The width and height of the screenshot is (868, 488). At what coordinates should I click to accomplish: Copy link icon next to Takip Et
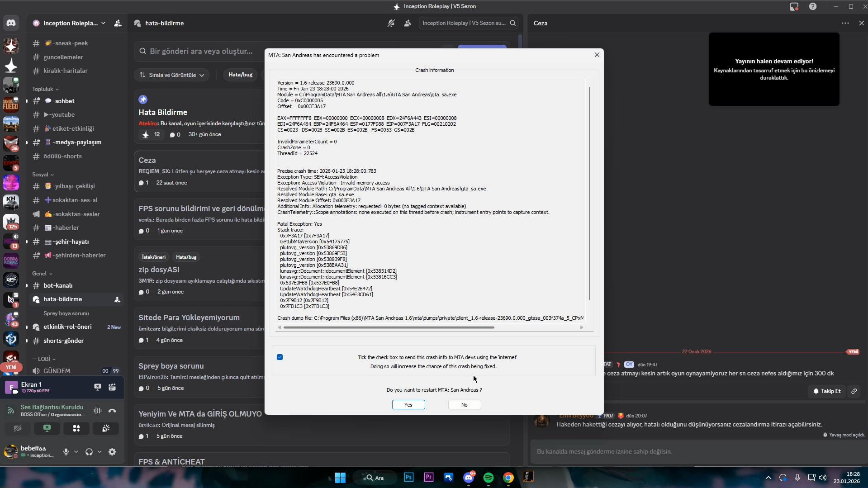tap(854, 391)
